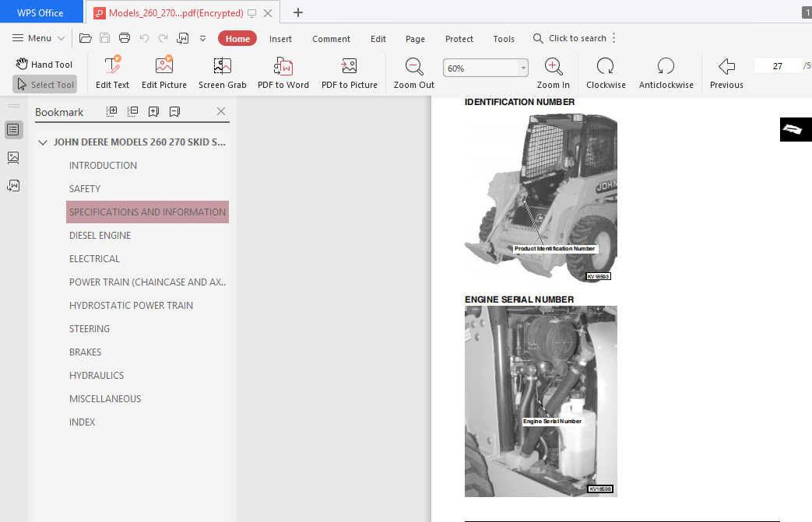Open a new tab with the plus button
The height and width of the screenshot is (522, 812).
coord(297,12)
